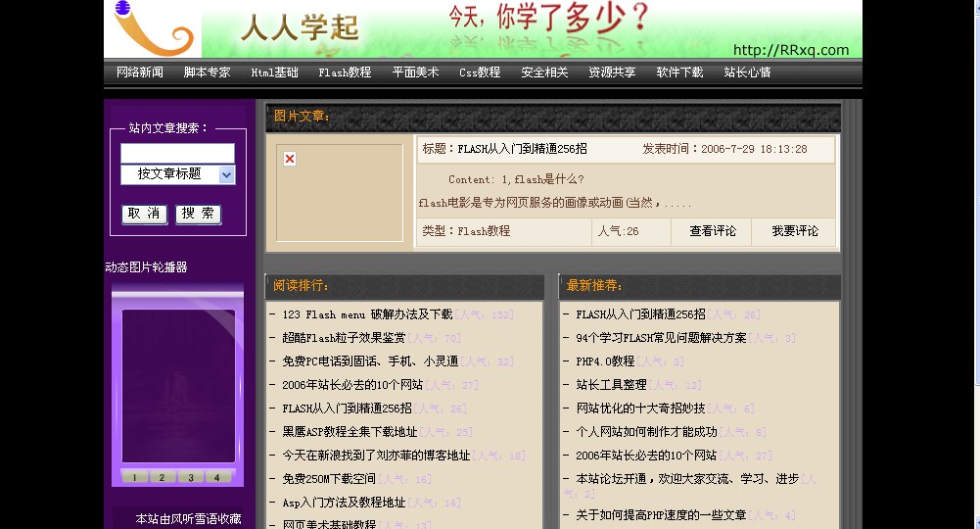Click 本站由风听雪语收藏 sidebar text
The width and height of the screenshot is (980, 529).
pyautogui.click(x=188, y=519)
